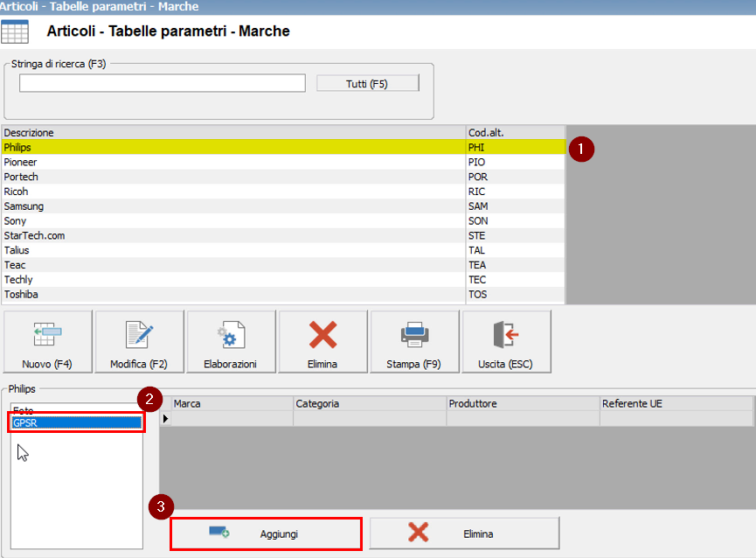
Task: Click the Descrizione column header
Action: [x=234, y=133]
